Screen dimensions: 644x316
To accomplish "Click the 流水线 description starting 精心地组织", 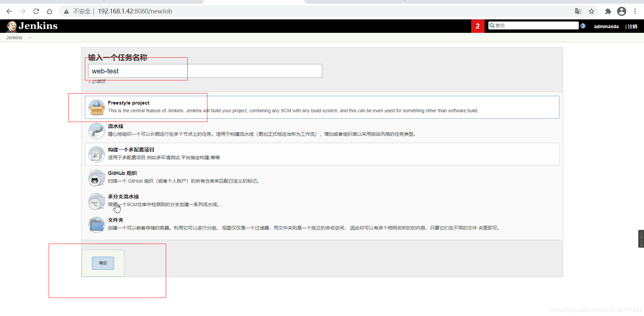I will (263, 134).
